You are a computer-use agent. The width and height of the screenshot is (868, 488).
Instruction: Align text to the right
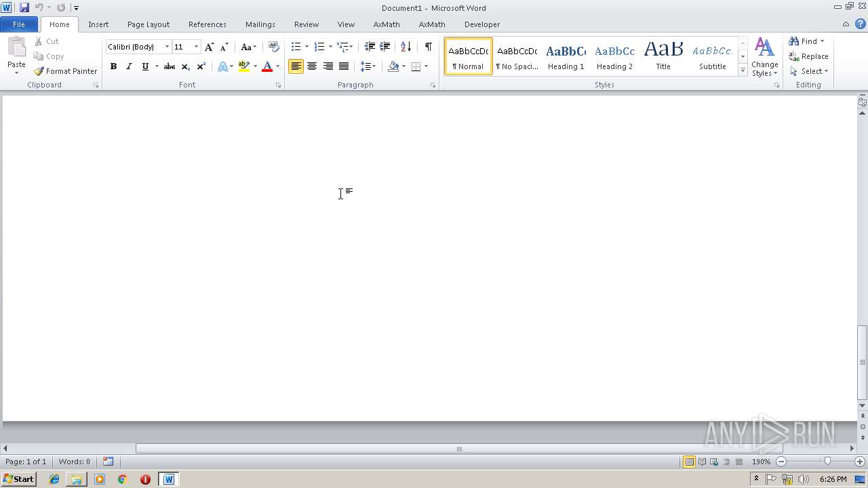328,66
